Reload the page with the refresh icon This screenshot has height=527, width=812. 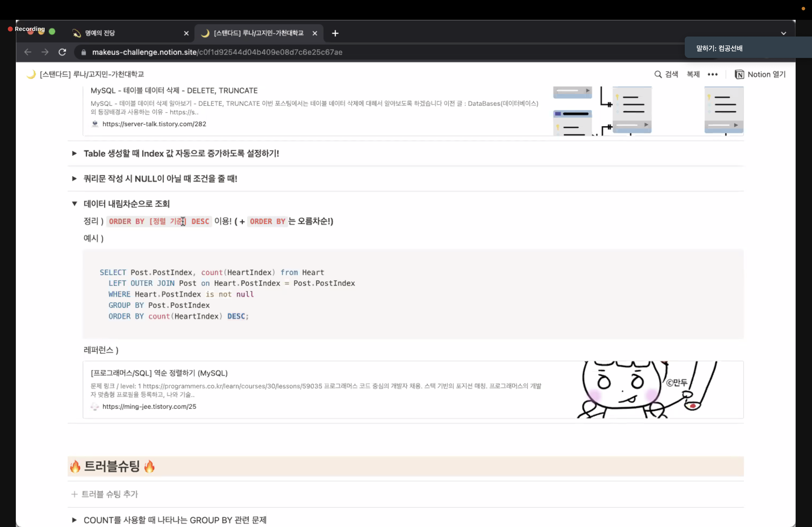62,52
